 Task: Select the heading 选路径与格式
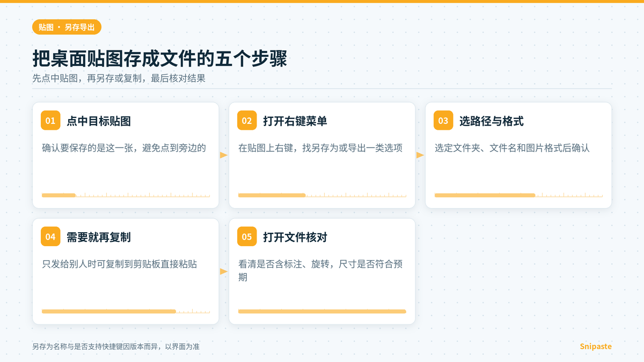pyautogui.click(x=492, y=121)
